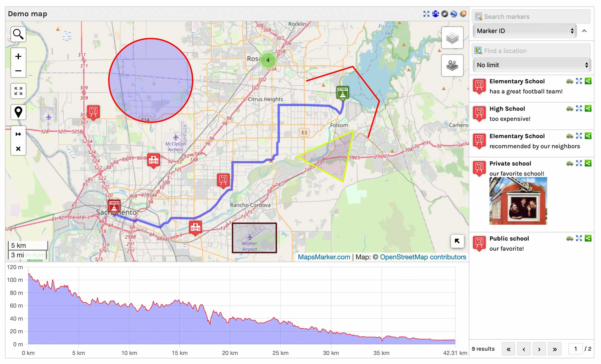
Task: Open the OpenStreetMap contributors link
Action: pos(422,257)
